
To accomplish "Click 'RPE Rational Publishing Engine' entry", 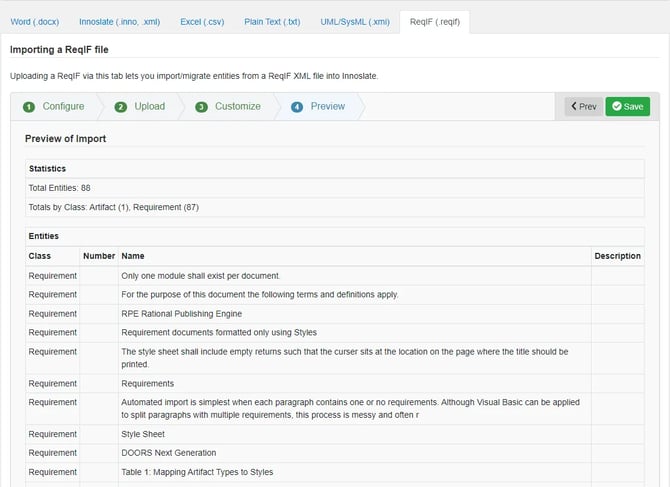I will (x=182, y=314).
